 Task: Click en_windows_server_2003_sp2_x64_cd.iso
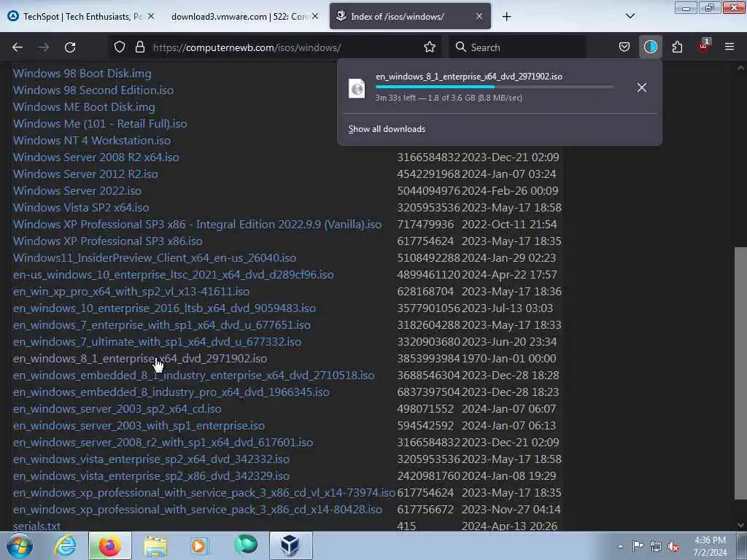point(117,408)
